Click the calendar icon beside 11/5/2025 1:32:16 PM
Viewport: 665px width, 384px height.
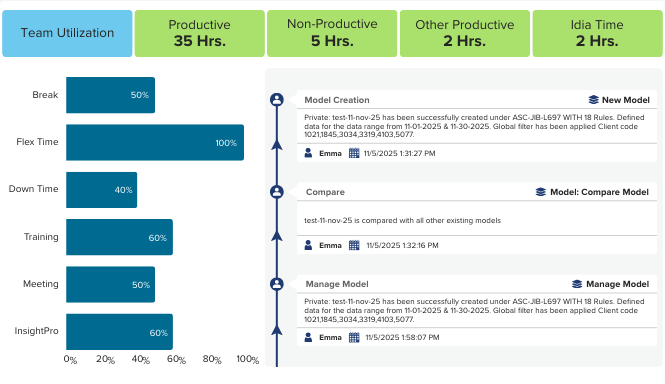click(x=354, y=245)
